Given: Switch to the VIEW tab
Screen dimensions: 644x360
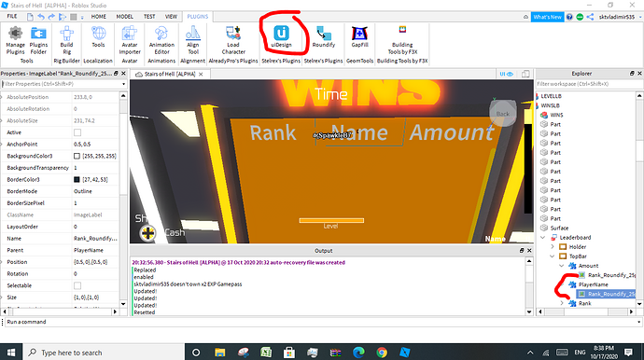Looking at the screenshot, I should tap(171, 17).
